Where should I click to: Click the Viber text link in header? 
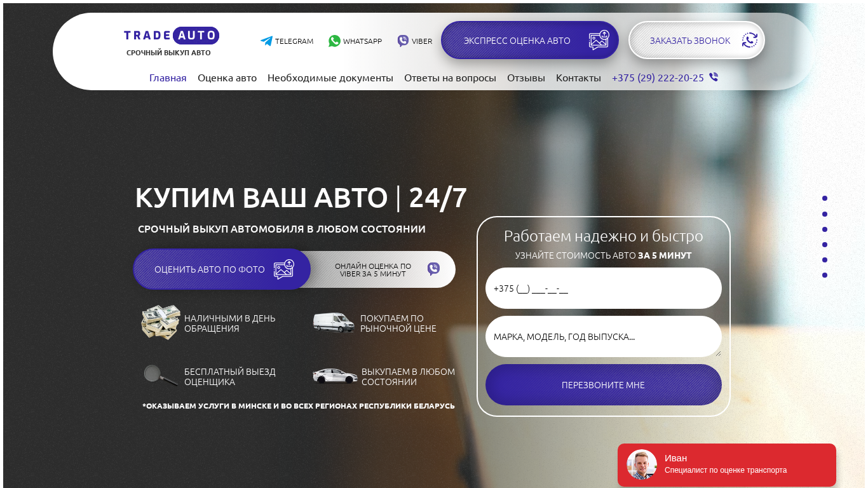pyautogui.click(x=422, y=41)
